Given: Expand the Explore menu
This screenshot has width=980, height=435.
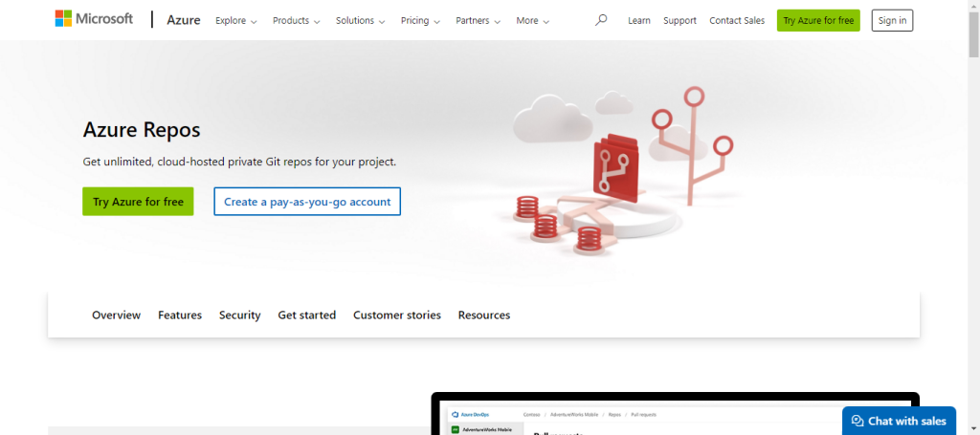Looking at the screenshot, I should pos(235,21).
